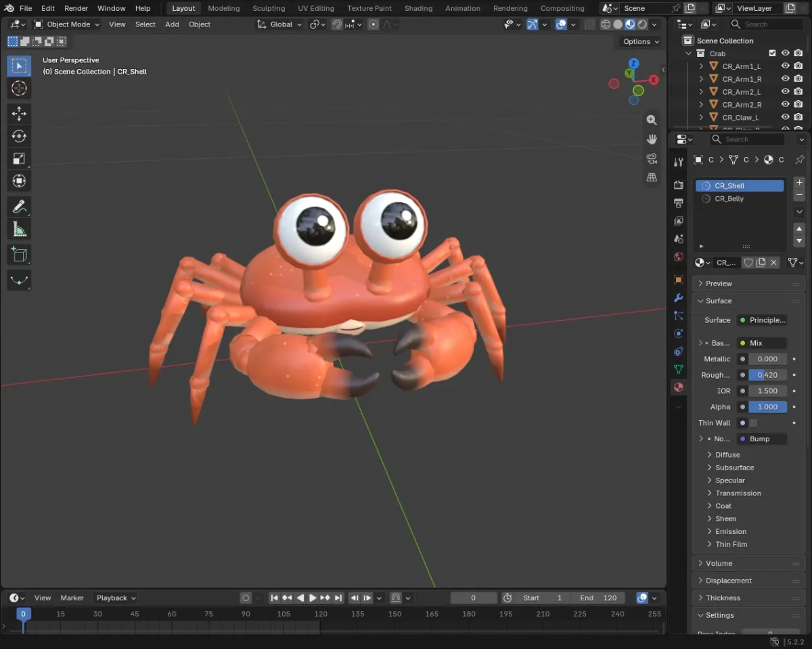The image size is (812, 649).
Task: Open the viewport Options dropdown
Action: 640,41
